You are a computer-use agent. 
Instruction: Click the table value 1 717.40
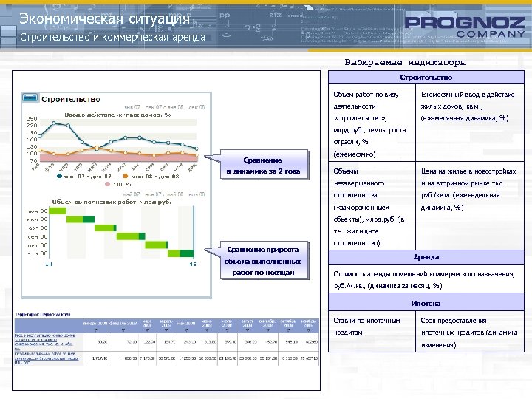click(100, 358)
